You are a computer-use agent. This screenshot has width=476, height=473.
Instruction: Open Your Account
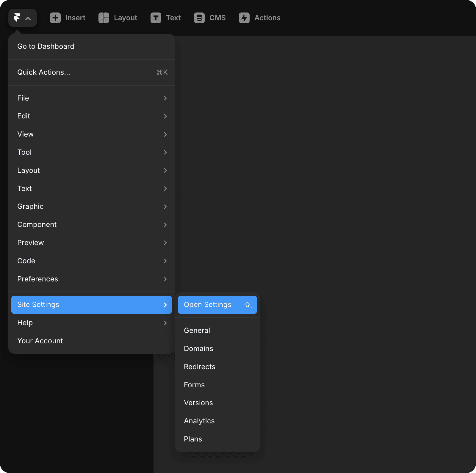pos(40,341)
